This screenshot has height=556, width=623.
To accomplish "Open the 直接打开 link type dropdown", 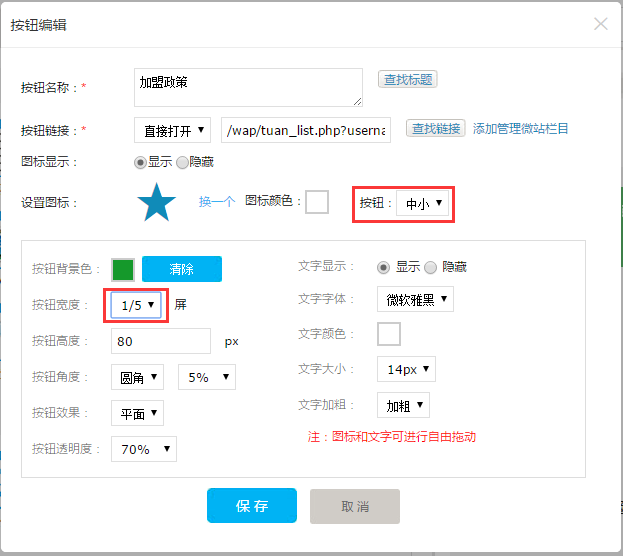I will pyautogui.click(x=172, y=130).
